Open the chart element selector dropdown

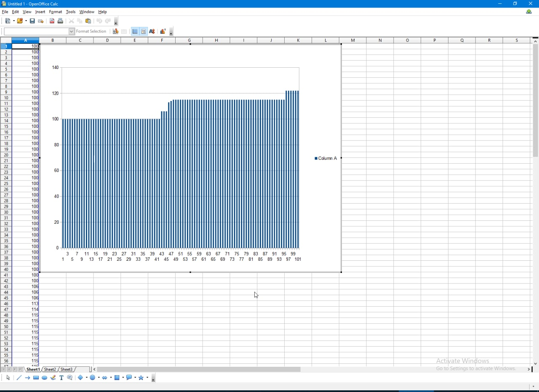[72, 32]
